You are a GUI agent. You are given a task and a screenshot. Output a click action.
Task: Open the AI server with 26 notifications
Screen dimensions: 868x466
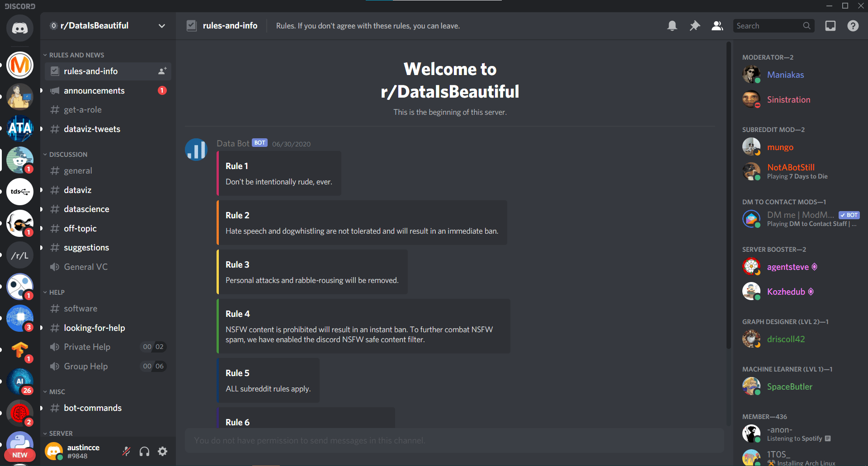click(20, 381)
